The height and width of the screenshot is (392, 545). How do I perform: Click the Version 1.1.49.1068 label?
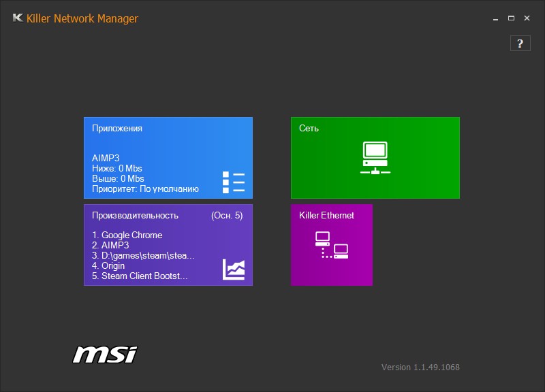[420, 367]
